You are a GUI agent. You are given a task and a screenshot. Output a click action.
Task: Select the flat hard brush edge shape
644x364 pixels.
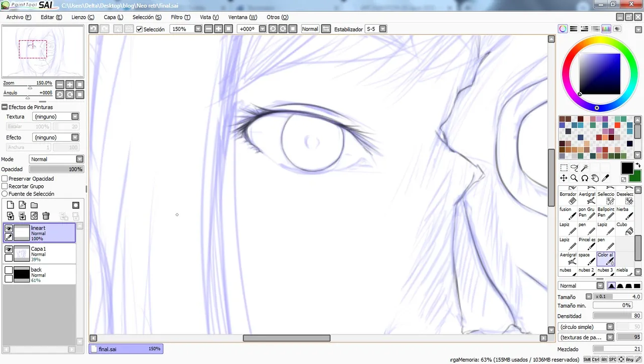click(x=637, y=286)
